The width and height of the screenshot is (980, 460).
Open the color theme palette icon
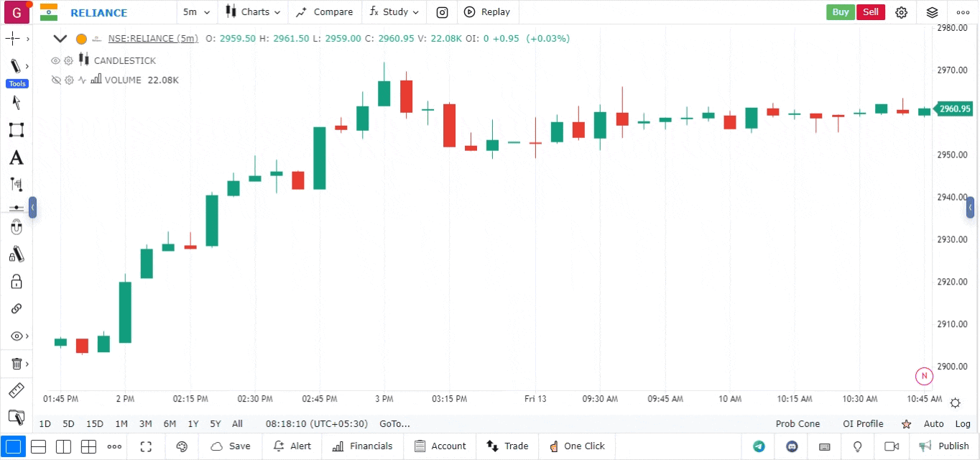pyautogui.click(x=182, y=446)
